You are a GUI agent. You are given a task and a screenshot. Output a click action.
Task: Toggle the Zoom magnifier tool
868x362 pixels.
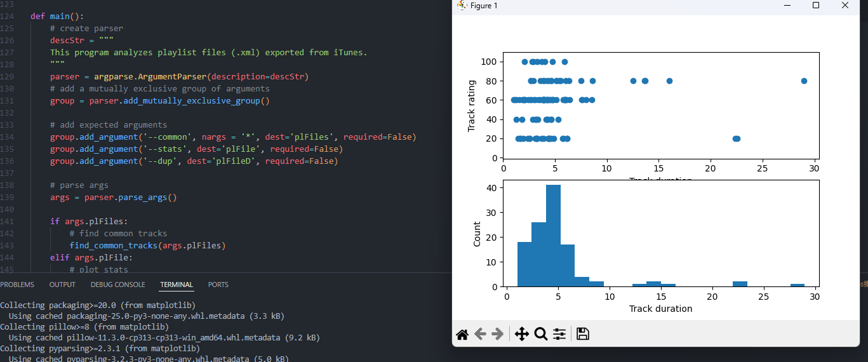pos(540,334)
